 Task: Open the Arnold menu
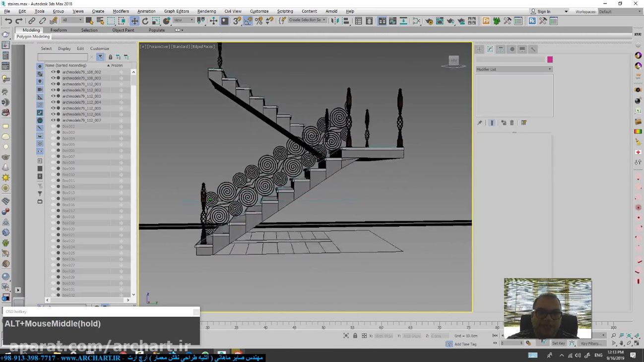click(331, 11)
